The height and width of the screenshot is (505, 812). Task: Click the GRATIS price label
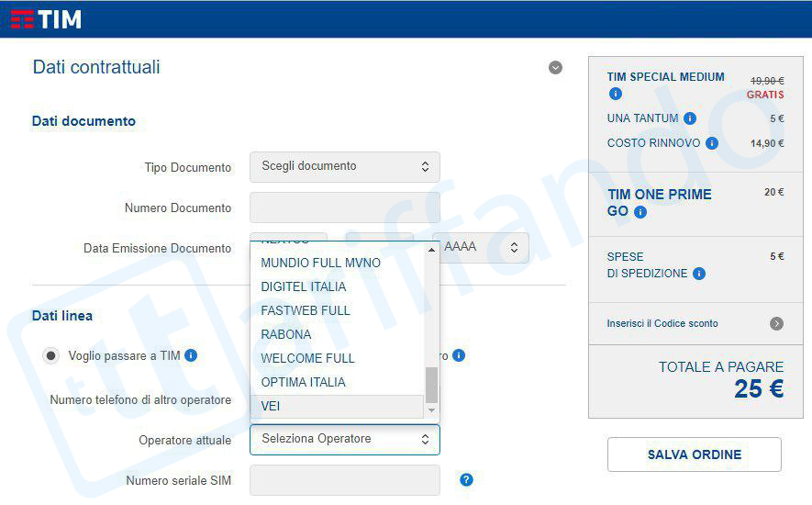tap(765, 95)
